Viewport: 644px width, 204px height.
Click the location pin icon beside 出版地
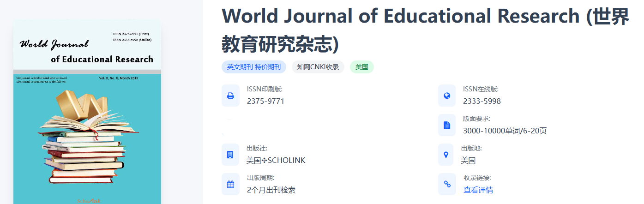click(x=446, y=155)
